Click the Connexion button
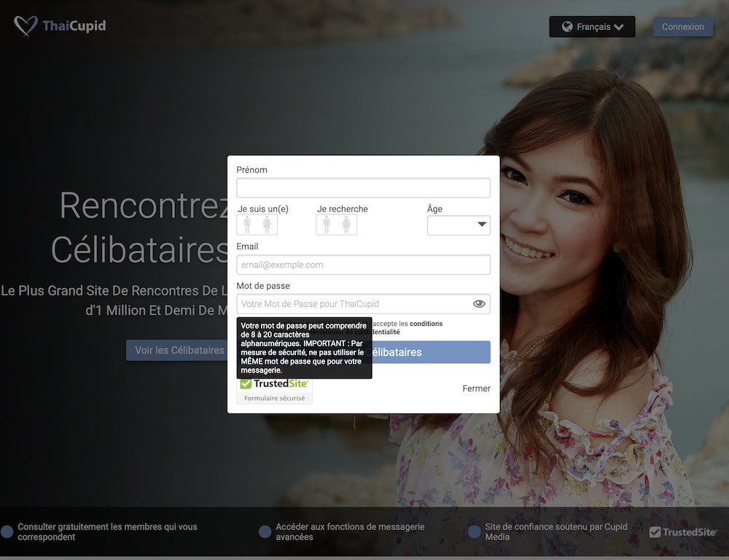The image size is (729, 560). pos(682,27)
